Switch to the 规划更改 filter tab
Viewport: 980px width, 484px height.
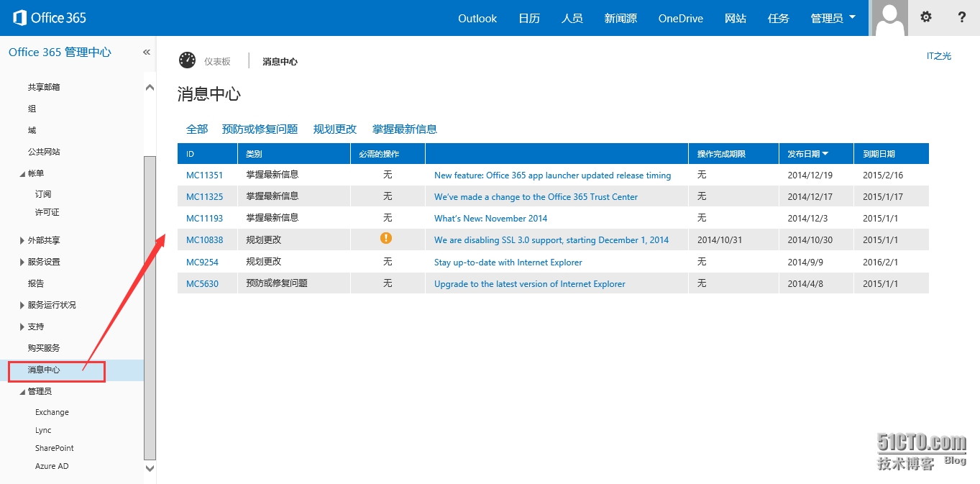click(334, 129)
